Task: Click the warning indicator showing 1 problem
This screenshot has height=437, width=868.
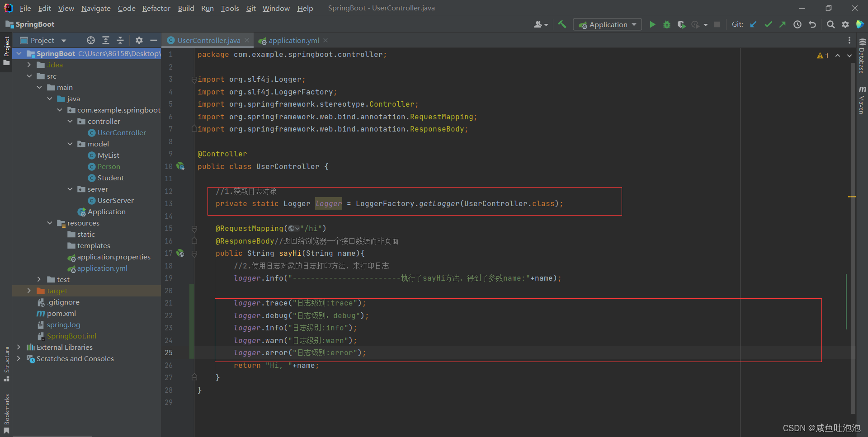Action: (x=822, y=56)
